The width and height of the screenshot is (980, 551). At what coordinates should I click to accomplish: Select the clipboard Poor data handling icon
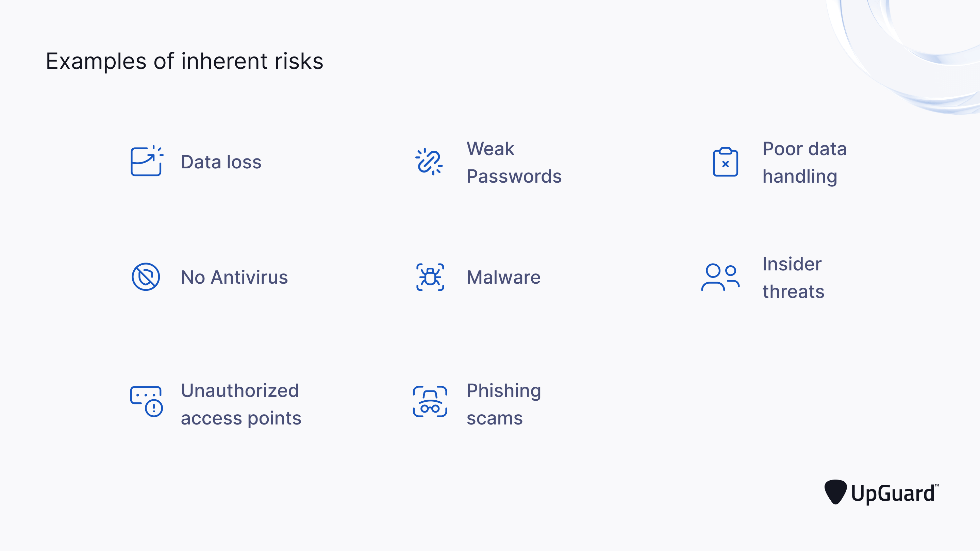(x=725, y=162)
